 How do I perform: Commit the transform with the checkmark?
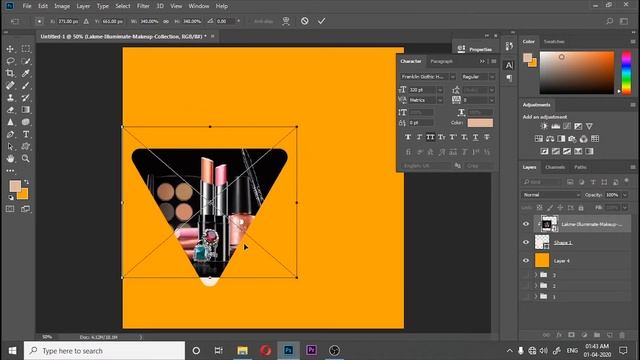[322, 21]
